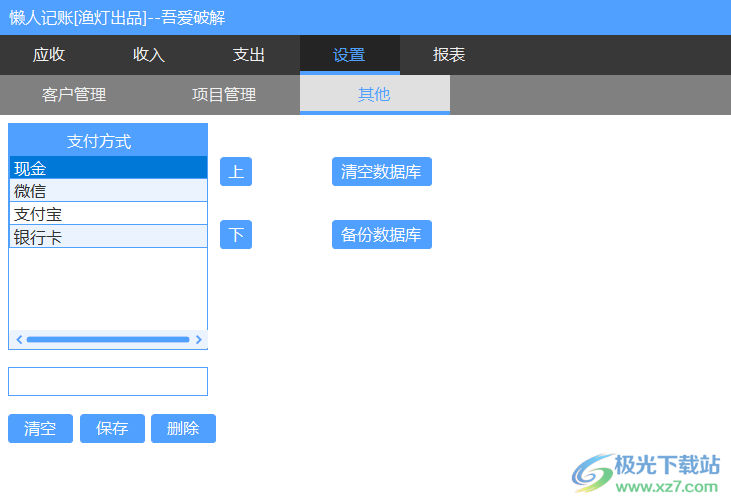Switch to the 收入 tab
Image resolution: width=731 pixels, height=503 pixels.
point(149,55)
